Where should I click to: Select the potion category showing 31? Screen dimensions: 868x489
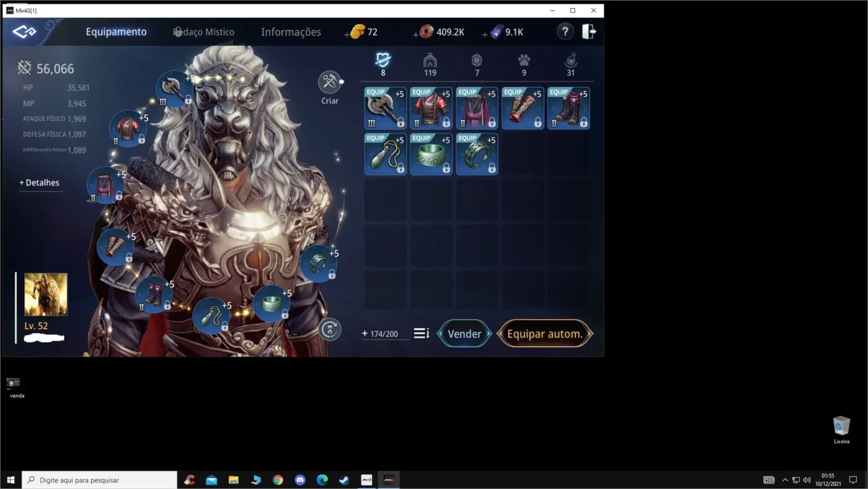coord(570,65)
